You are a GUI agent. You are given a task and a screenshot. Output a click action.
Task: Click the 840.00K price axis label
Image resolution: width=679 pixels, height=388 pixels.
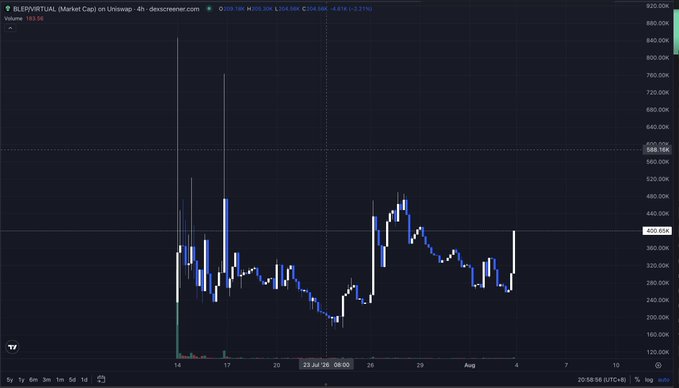pyautogui.click(x=657, y=40)
